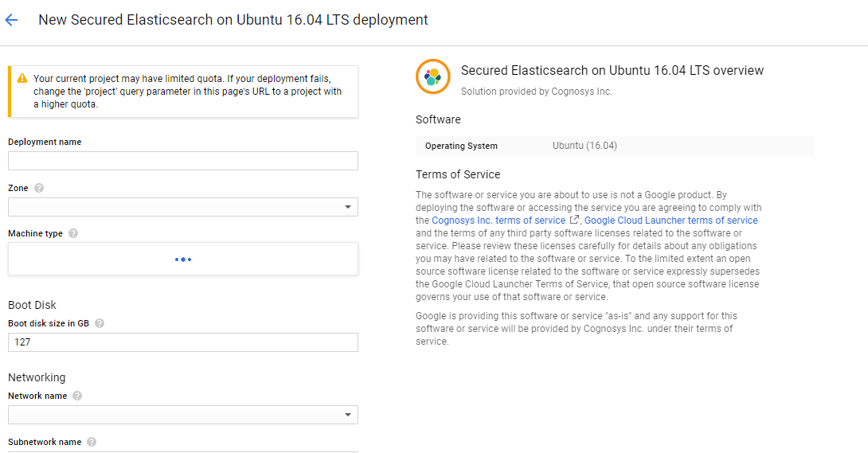
Task: Click the help icon beside Machine type
Action: point(73,234)
